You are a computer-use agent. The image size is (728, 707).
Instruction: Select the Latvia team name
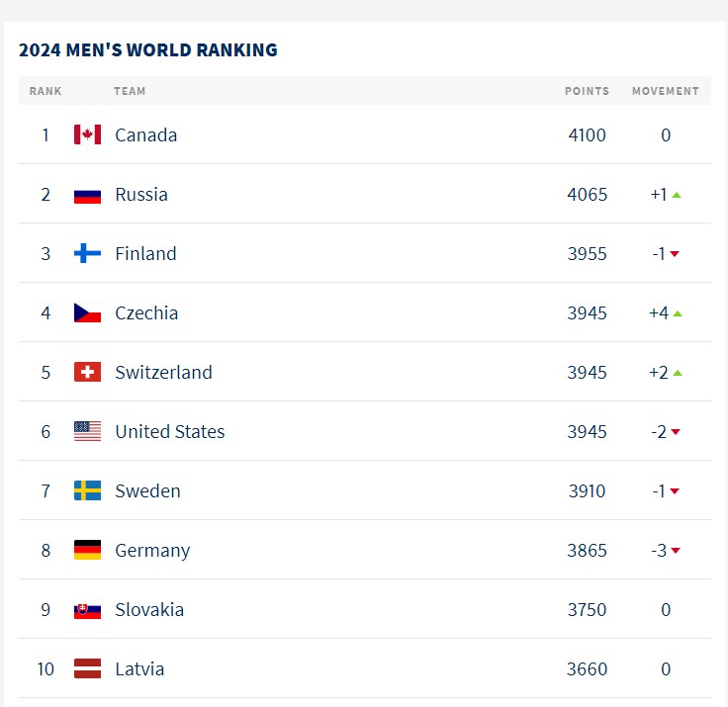coord(139,669)
